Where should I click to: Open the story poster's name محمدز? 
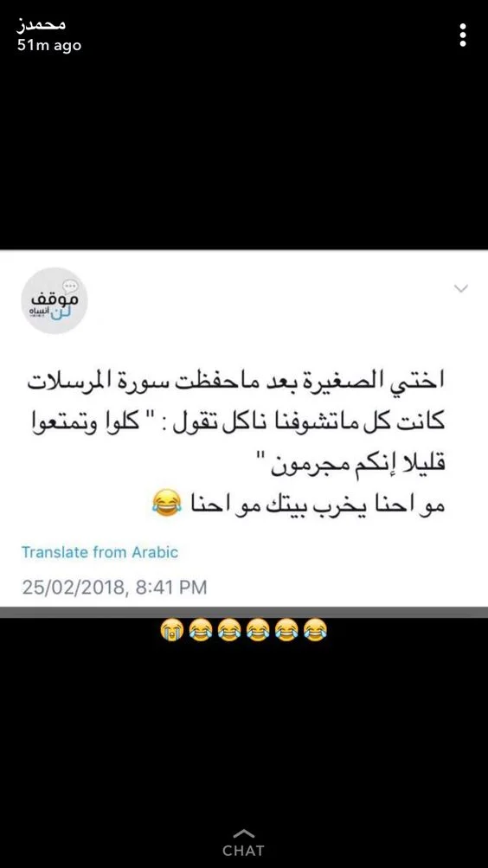(42, 25)
